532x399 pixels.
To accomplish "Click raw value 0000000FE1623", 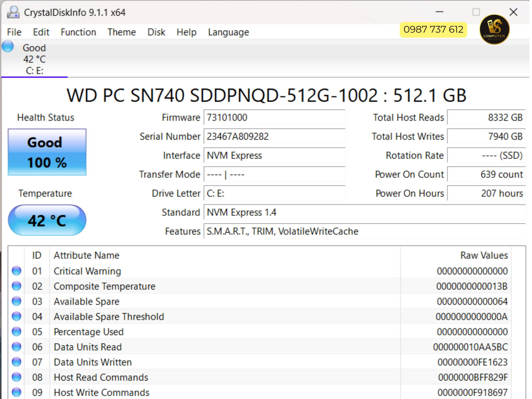I will 472,362.
